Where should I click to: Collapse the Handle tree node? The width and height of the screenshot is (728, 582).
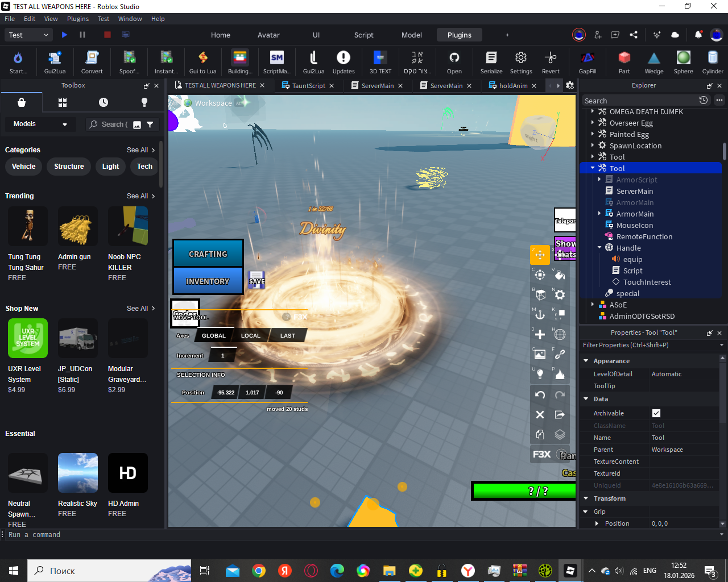[x=599, y=248]
